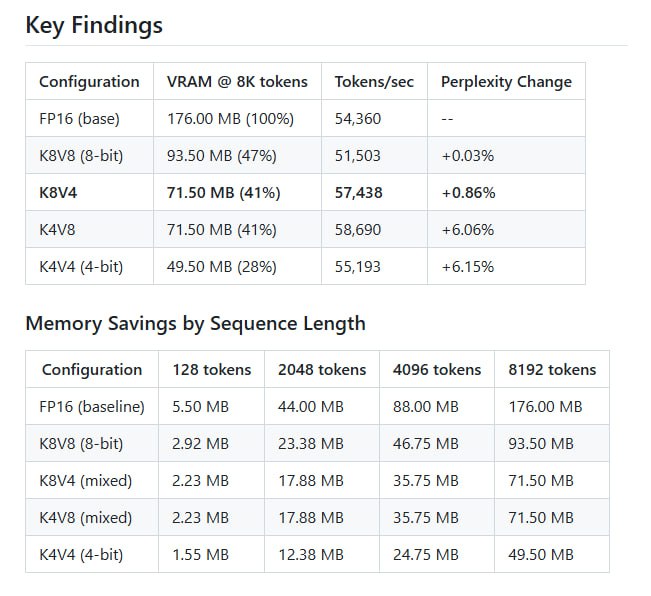
Task: Click the +0.03% perplexity value
Action: click(x=467, y=156)
